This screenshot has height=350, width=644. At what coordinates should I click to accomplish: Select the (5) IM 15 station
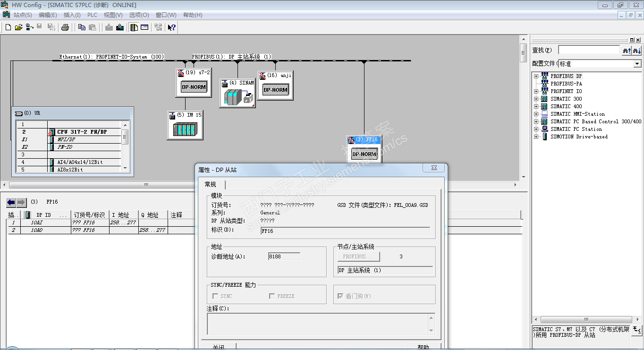point(185,125)
